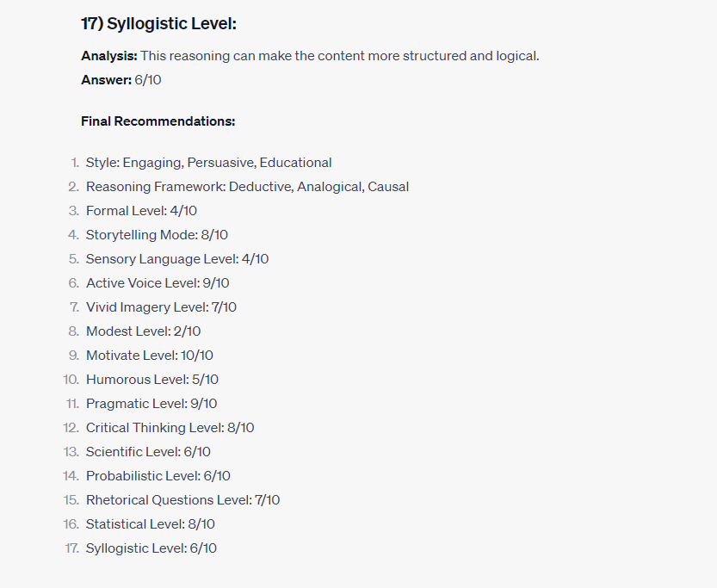Image resolution: width=717 pixels, height=588 pixels.
Task: Select Modest Level: 2/10 in the list
Action: pos(143,331)
